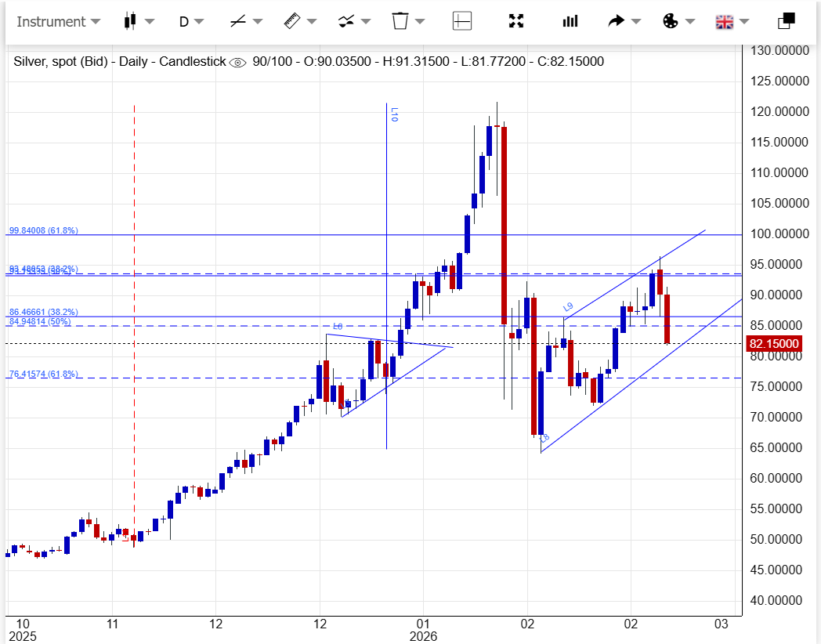Click the share arrow icon
Screen dimensions: 821x644
click(x=617, y=21)
